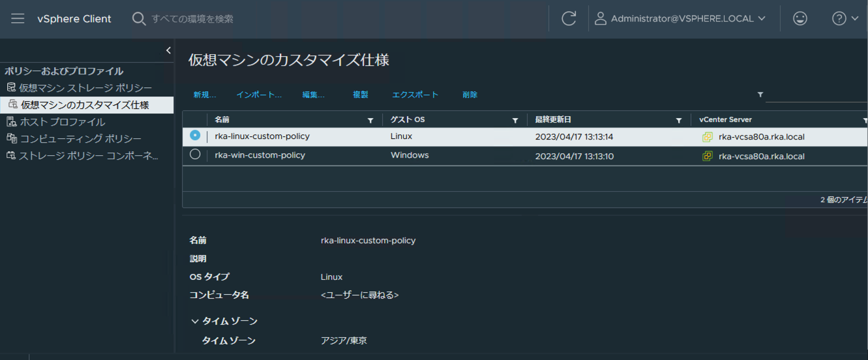Click rka-win-custom-policy name cell

point(260,155)
